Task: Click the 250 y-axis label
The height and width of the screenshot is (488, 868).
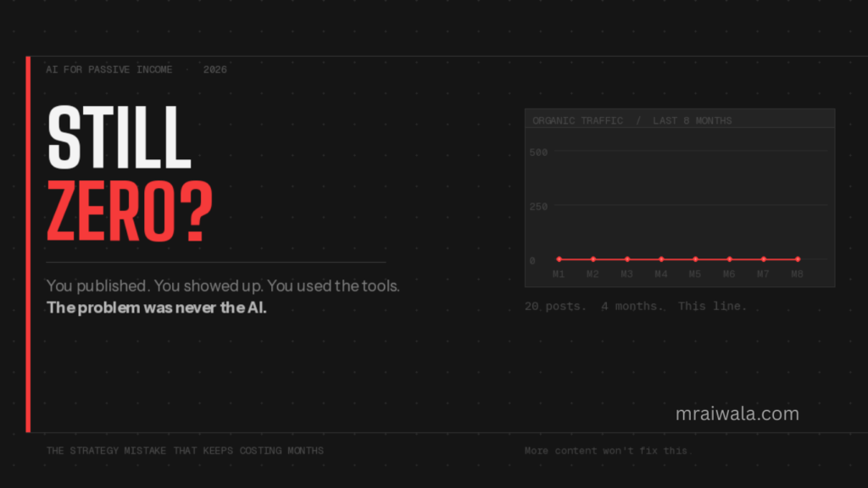Action: tap(538, 206)
